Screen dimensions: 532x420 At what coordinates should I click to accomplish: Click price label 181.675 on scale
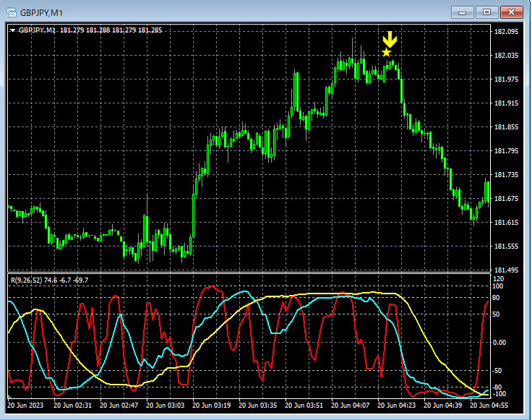(507, 199)
